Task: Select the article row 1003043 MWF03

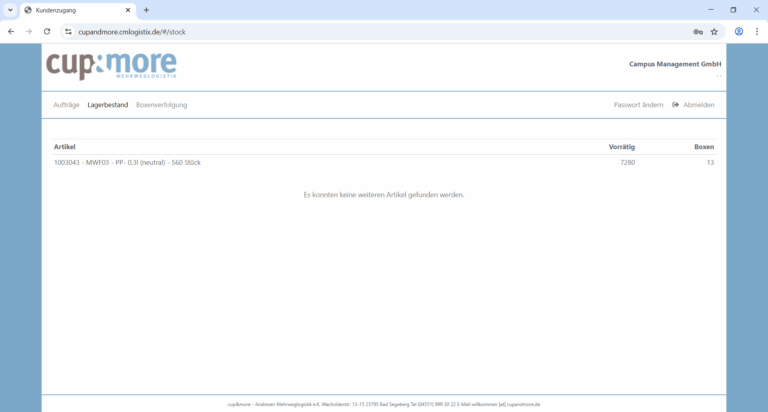Action: (x=127, y=162)
